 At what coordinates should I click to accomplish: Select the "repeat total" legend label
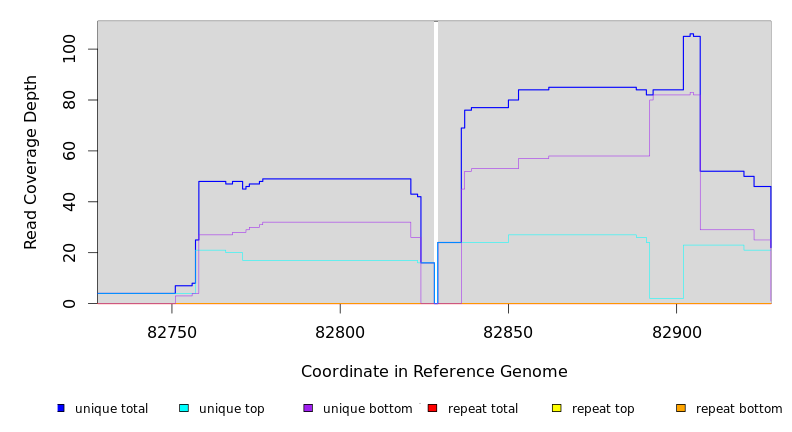pyautogui.click(x=483, y=409)
